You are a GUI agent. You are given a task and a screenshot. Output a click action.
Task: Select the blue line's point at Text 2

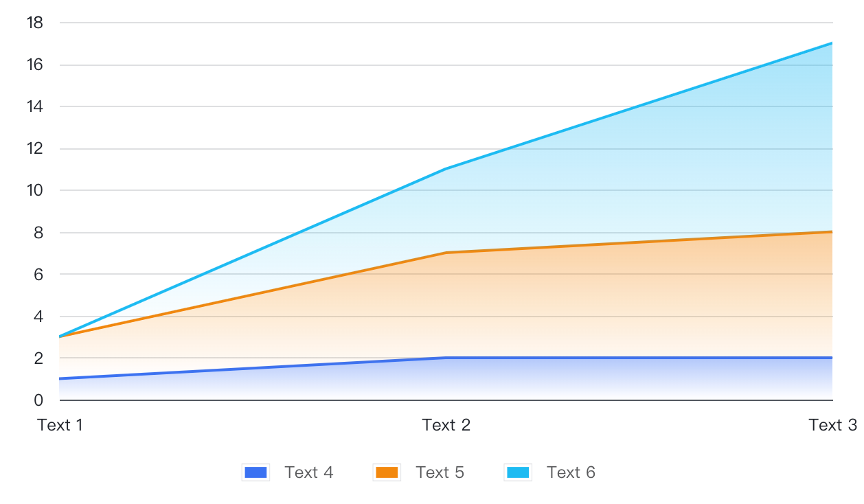446,358
